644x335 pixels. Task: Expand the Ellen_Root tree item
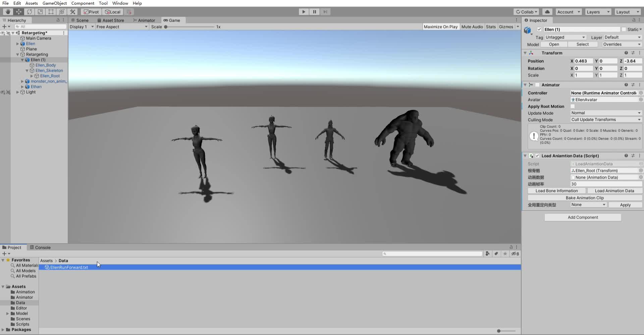32,76
